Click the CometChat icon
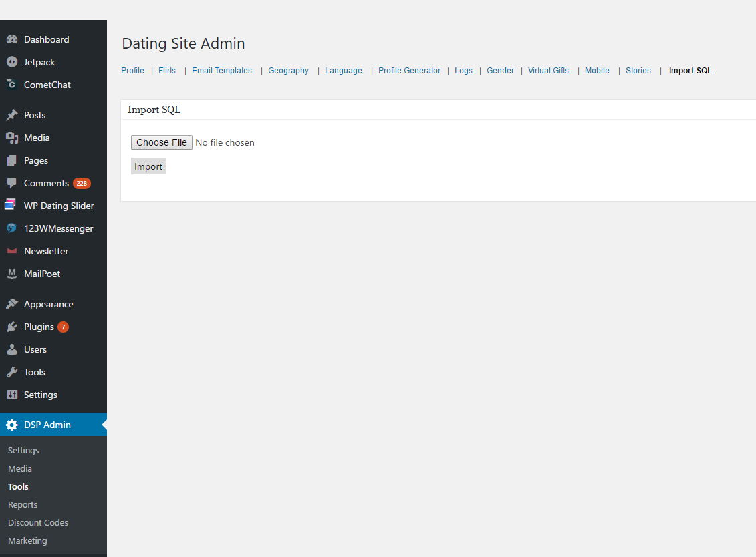 (12, 85)
